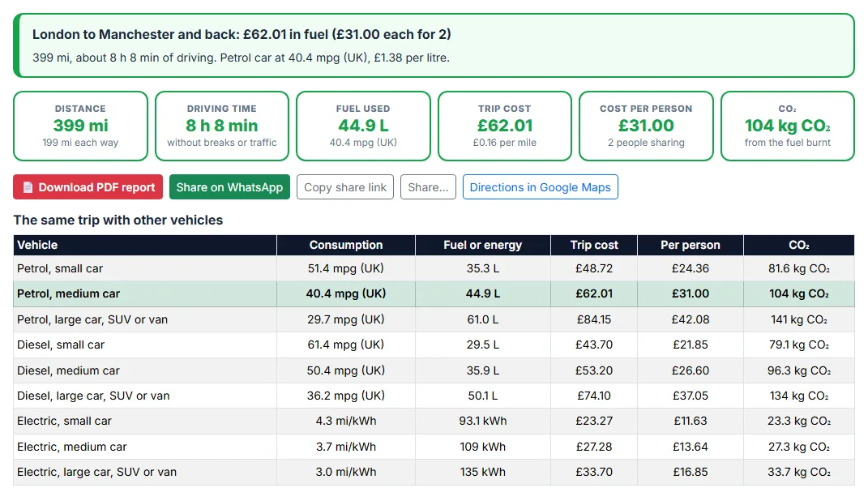Select the Petrol, small car row
868x488 pixels.
point(434,268)
